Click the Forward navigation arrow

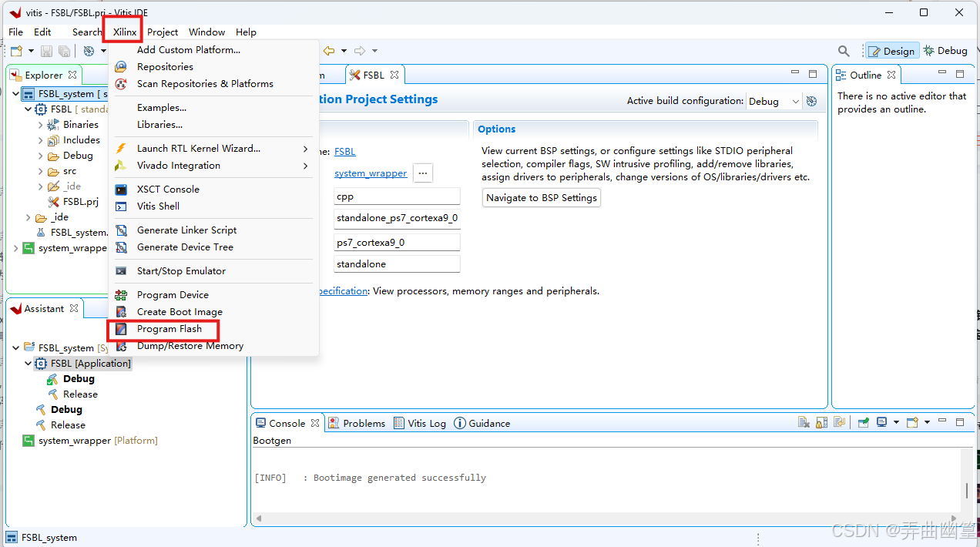coord(360,51)
